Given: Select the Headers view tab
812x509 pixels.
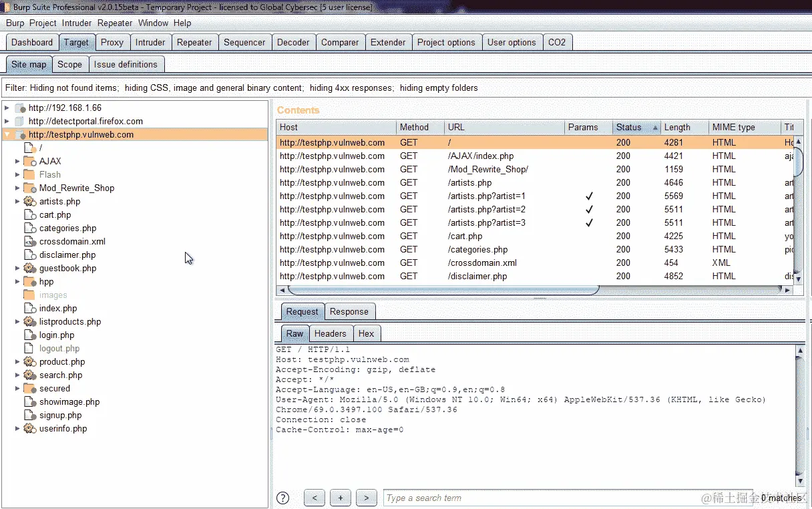Looking at the screenshot, I should pos(331,333).
